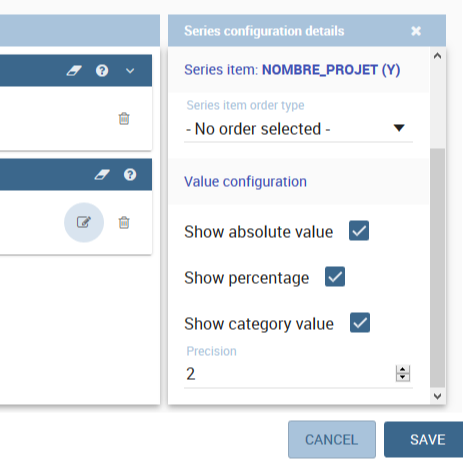473x459 pixels.
Task: Toggle Show category value checkbox
Action: pos(360,322)
